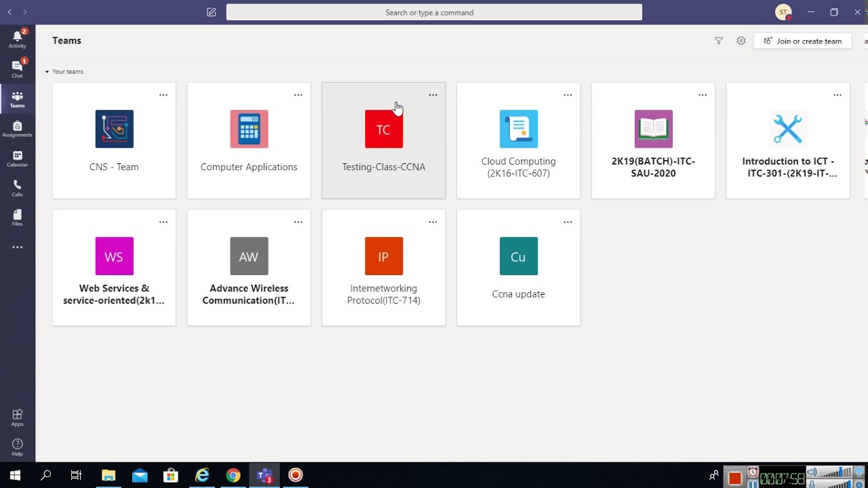Open Mail app from taskbar
The width and height of the screenshot is (868, 488).
click(x=140, y=475)
